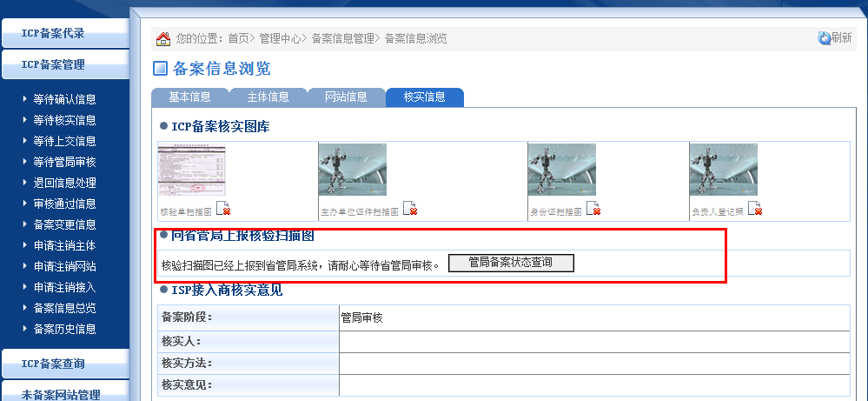Click the 刷新 refresh icon
Viewport: 868px width, 401px height.
825,38
